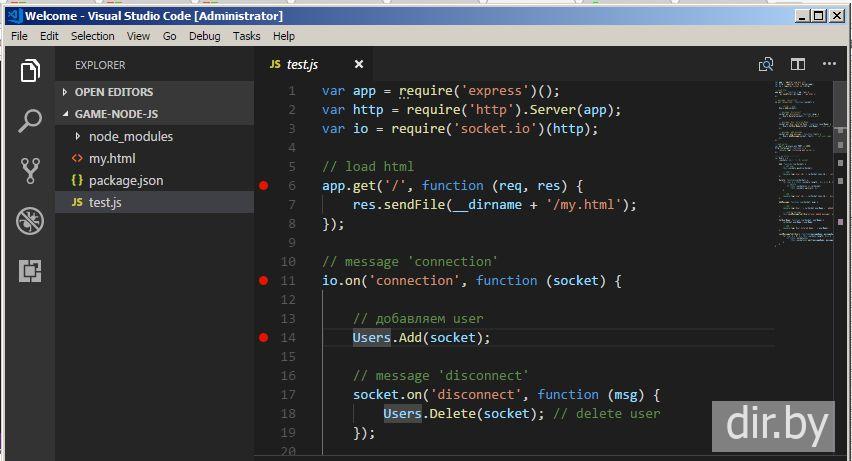The height and width of the screenshot is (461, 852).
Task: Open the Selection menu
Action: [92, 36]
